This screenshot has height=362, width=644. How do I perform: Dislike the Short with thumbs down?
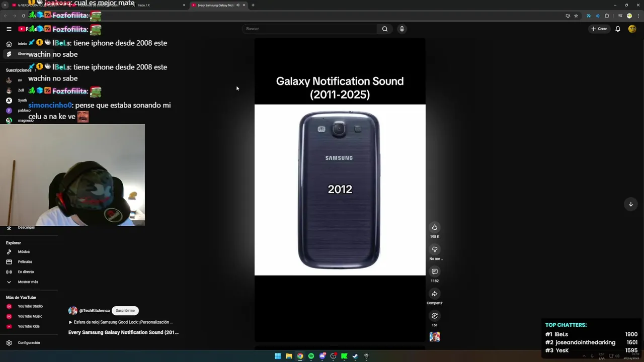coord(435,249)
